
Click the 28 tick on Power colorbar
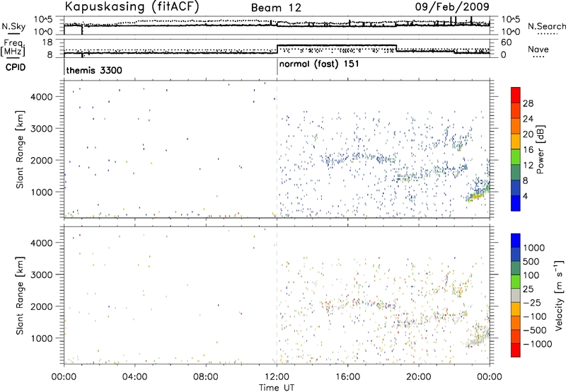click(528, 103)
